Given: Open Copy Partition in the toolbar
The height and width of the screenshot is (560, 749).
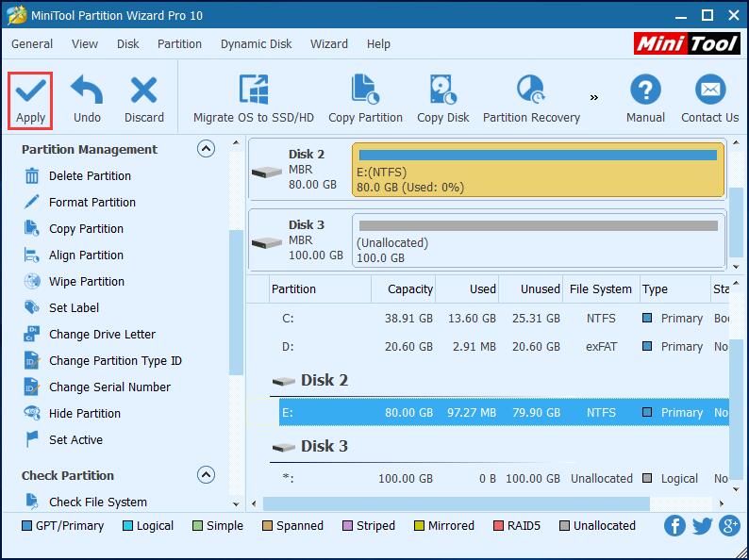Looking at the screenshot, I should (x=365, y=101).
